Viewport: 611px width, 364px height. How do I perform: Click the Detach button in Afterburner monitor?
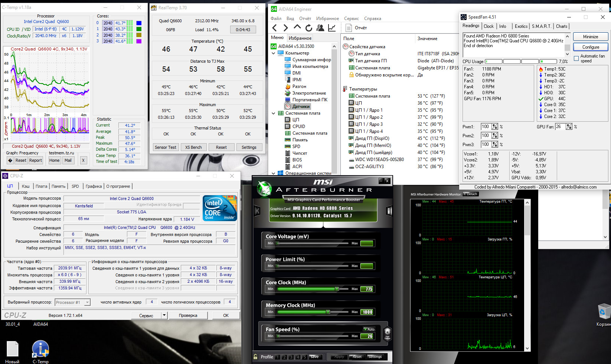coord(471,194)
